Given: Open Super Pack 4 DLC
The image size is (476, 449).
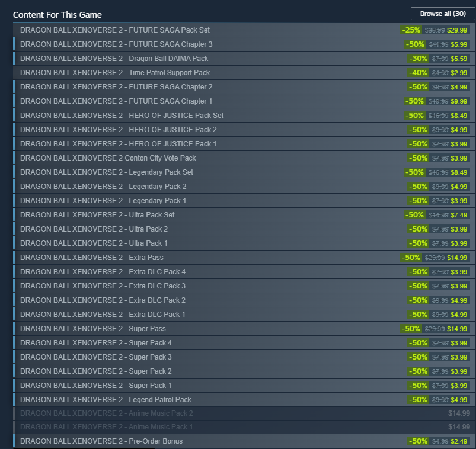Looking at the screenshot, I should click(244, 343).
